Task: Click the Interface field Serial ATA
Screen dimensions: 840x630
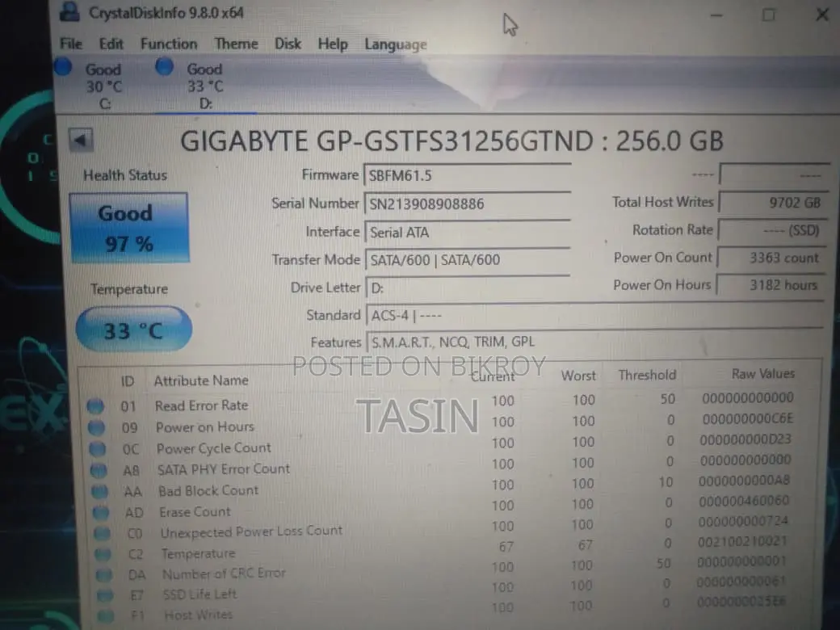Action: click(x=467, y=233)
